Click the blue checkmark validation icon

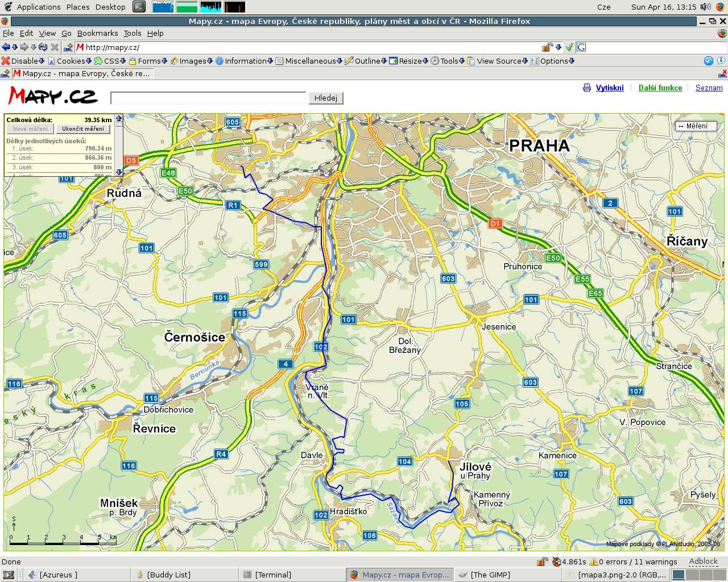[708, 61]
